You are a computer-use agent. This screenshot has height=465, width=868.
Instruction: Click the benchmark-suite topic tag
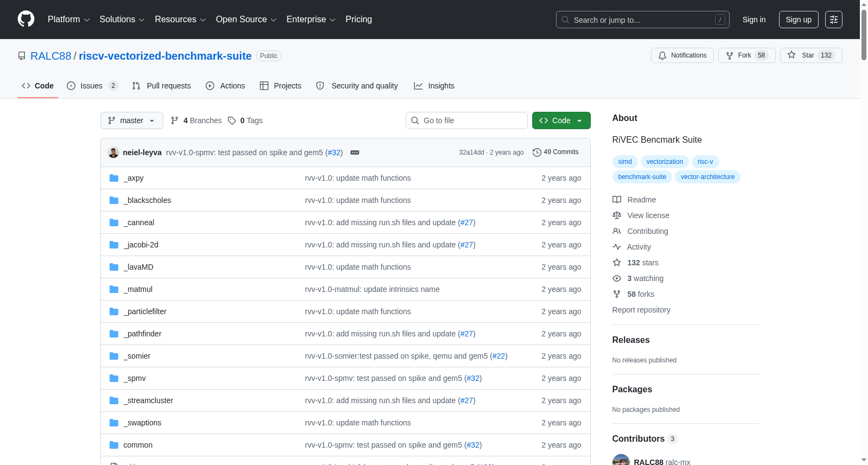click(642, 177)
